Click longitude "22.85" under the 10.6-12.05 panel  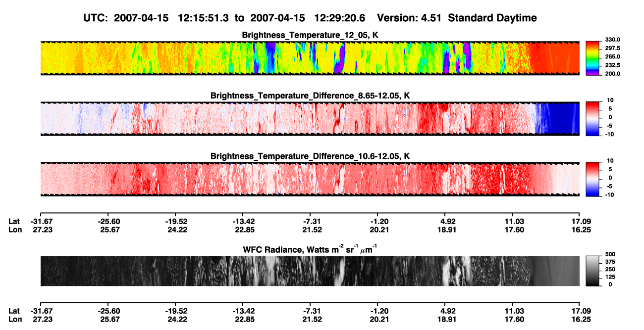coord(243,230)
